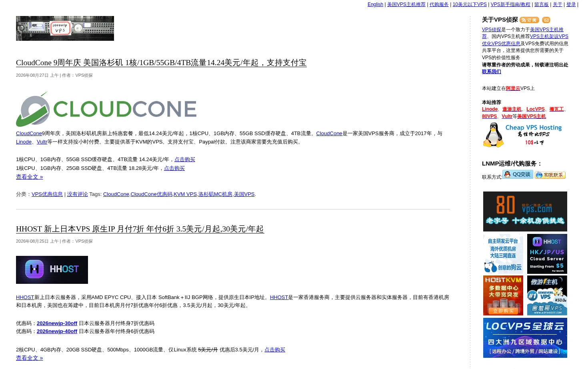Click 查看全文 under HHOST article
Viewport: 588px width, 369px height.
pos(29,358)
